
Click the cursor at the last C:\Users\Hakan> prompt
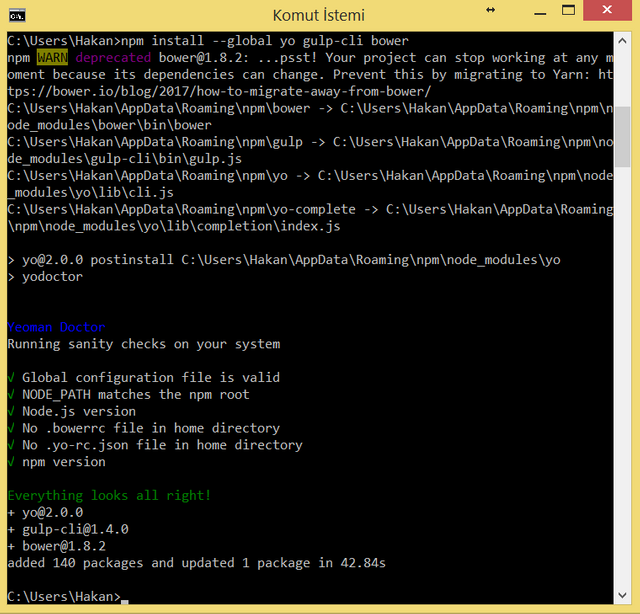pyautogui.click(x=124, y=601)
